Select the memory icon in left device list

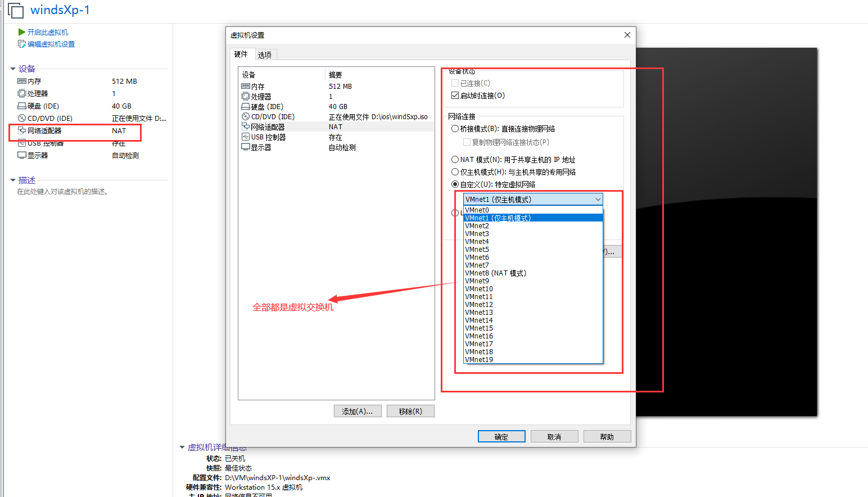(x=22, y=81)
